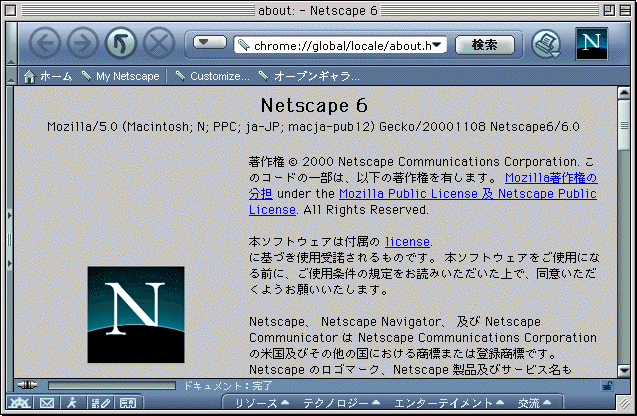
Task: Click the security lock icon in status bar
Action: pyautogui.click(x=607, y=386)
